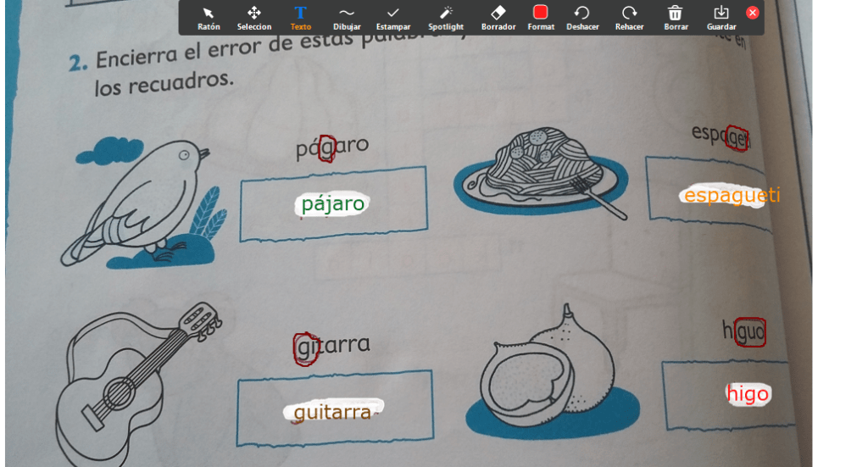
Task: Open the red Format color option
Action: pyautogui.click(x=541, y=18)
